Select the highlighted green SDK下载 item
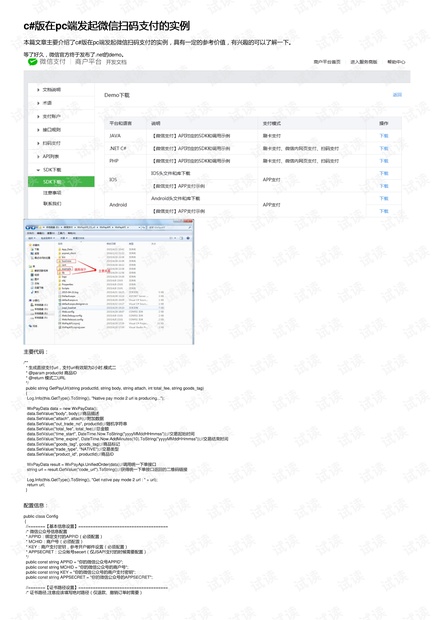This screenshot has width=440, height=620. click(61, 181)
